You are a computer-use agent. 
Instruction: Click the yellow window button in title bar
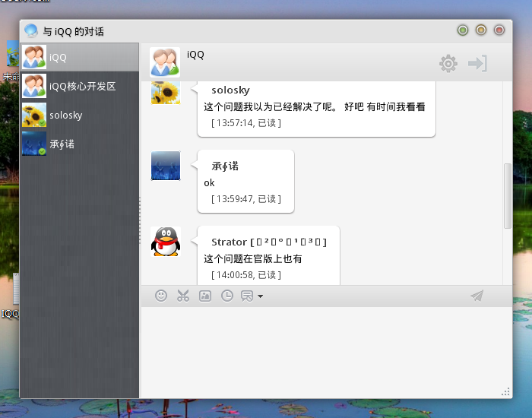(481, 30)
